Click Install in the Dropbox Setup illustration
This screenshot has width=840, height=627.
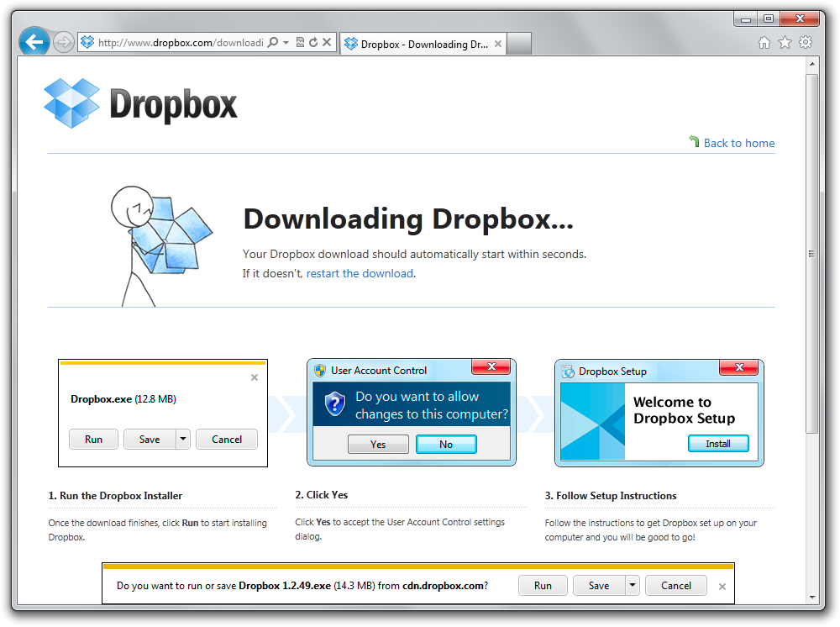coord(718,443)
